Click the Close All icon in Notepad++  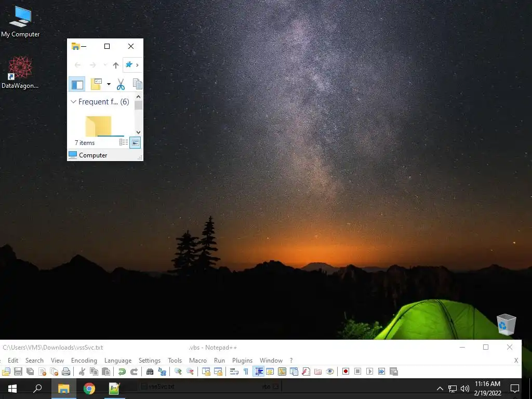[54, 371]
